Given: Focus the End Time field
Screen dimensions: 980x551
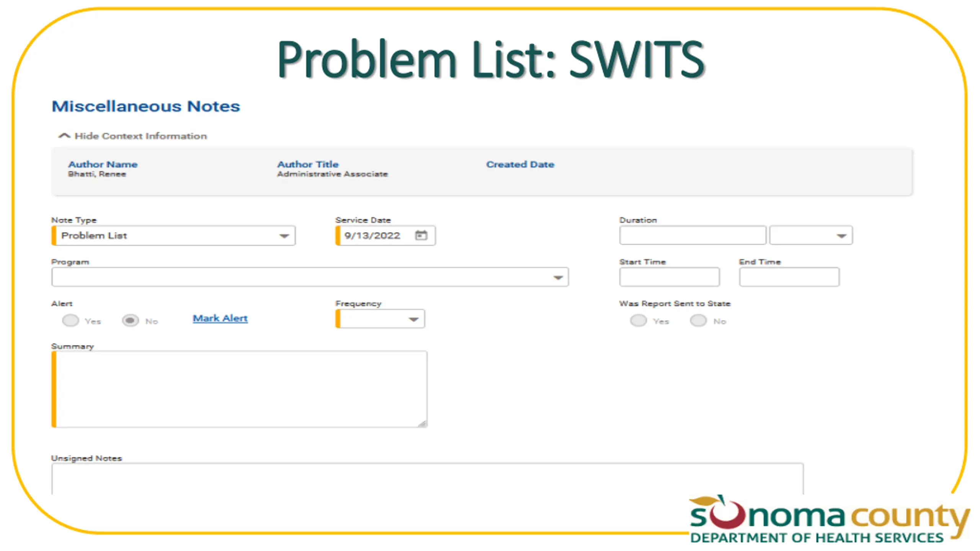Looking at the screenshot, I should 789,277.
